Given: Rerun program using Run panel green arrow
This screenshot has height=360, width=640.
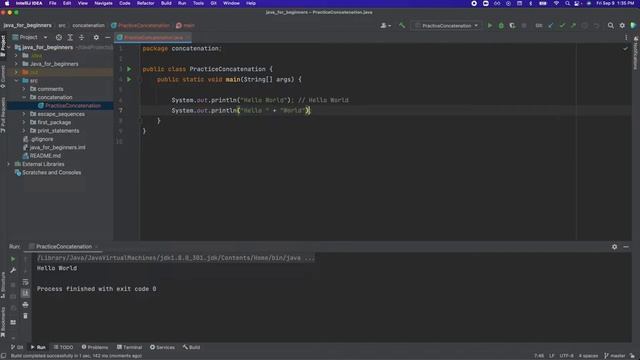Looking at the screenshot, I should pyautogui.click(x=13, y=259).
